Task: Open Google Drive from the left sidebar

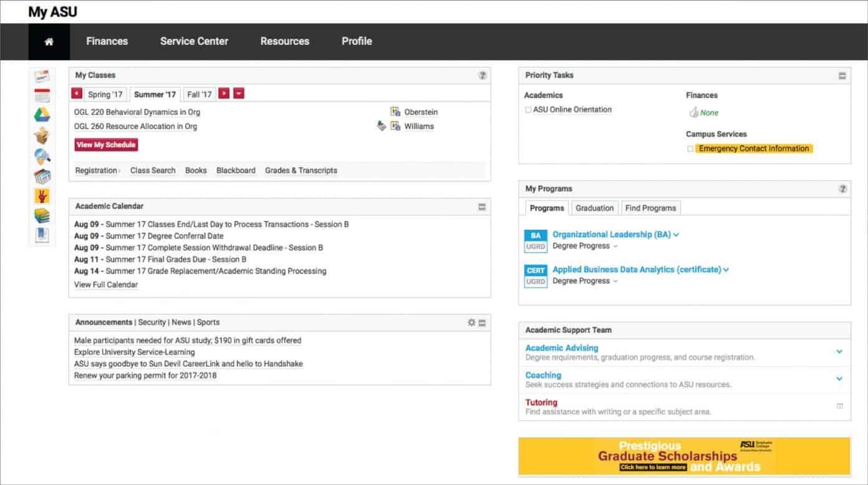Action: [x=41, y=114]
